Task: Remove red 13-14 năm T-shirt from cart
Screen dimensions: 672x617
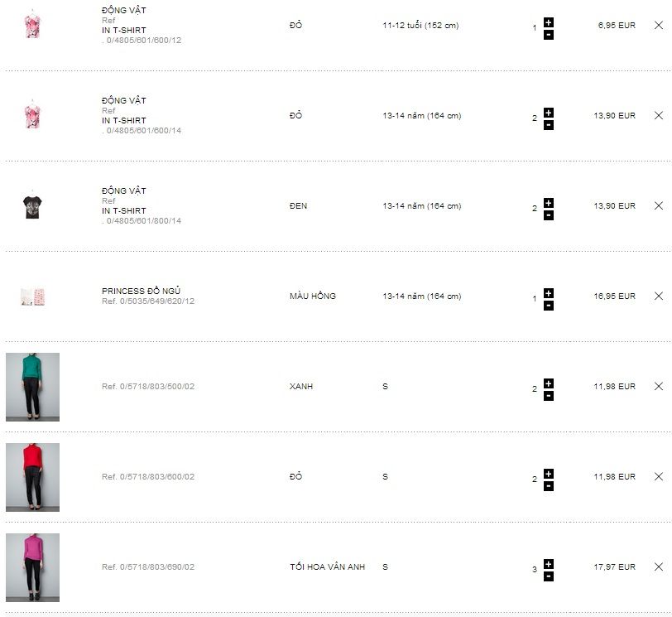Action: tap(659, 115)
